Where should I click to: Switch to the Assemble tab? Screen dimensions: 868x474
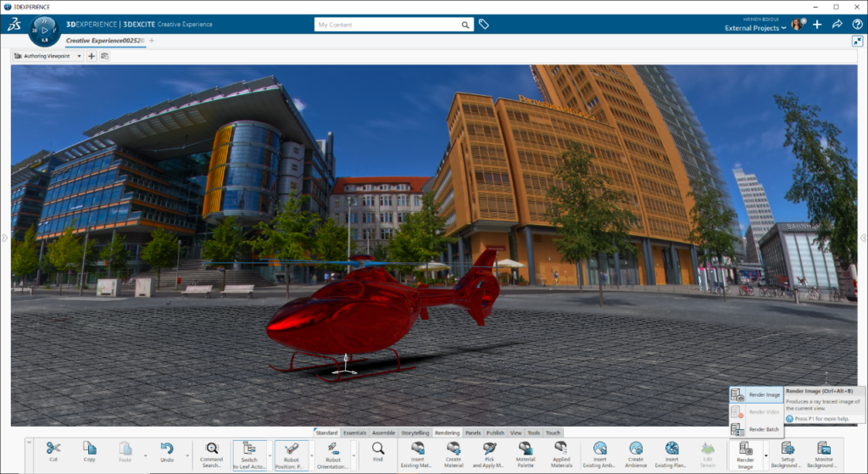384,433
